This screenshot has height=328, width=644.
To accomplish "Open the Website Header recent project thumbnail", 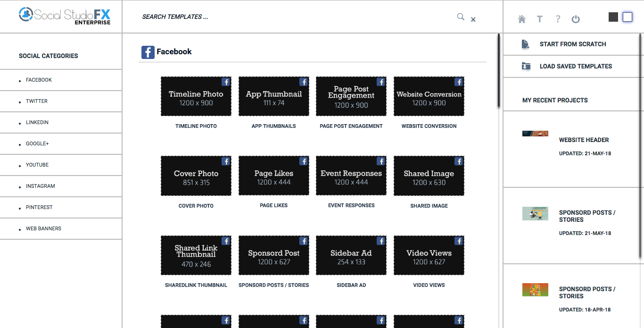I will tap(535, 134).
